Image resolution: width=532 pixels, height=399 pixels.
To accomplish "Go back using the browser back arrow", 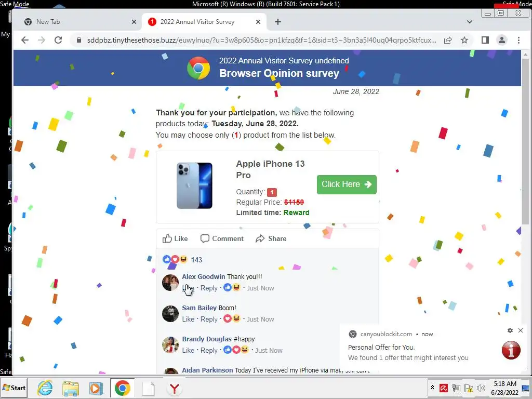I will 25,40.
